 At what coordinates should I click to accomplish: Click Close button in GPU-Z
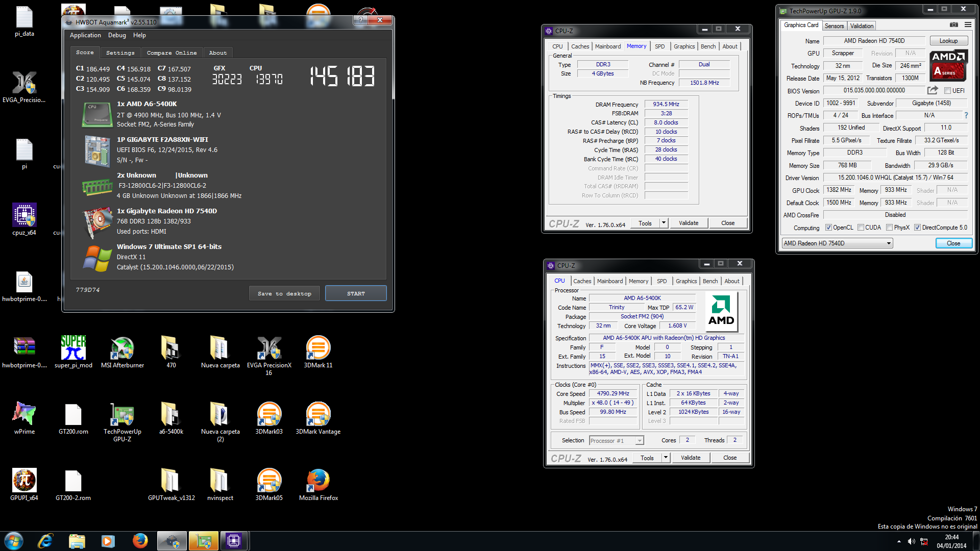(x=953, y=243)
